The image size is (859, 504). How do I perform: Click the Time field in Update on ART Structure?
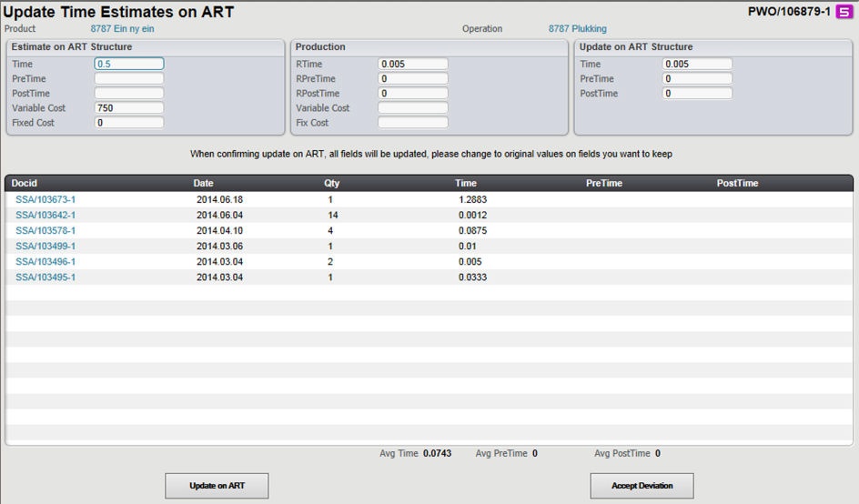pyautogui.click(x=697, y=64)
